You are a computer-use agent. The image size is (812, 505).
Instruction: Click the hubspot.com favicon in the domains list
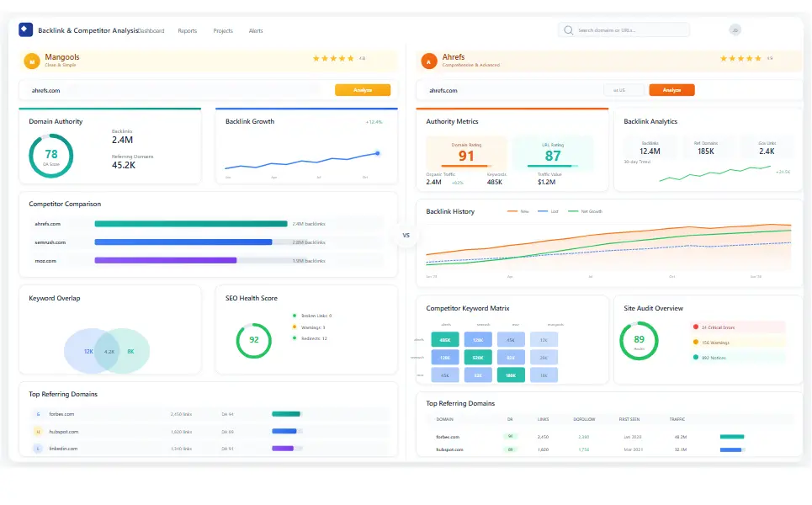tap(38, 431)
